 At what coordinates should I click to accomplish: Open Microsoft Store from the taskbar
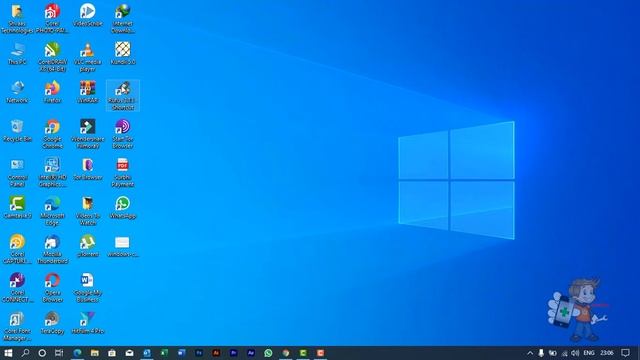click(112, 353)
